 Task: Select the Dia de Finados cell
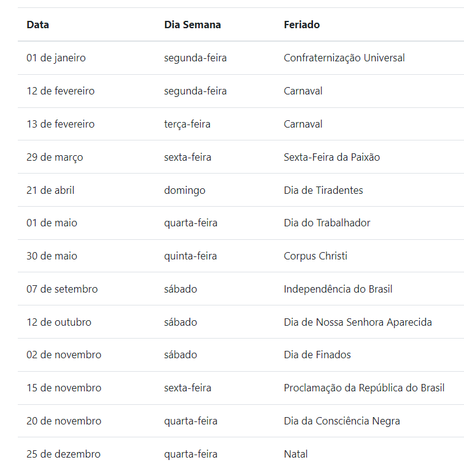pos(317,355)
